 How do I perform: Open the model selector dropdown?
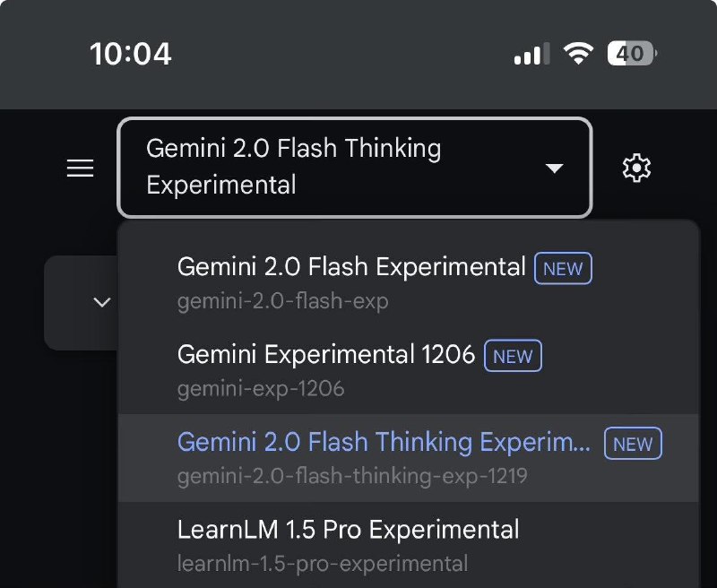click(x=355, y=168)
